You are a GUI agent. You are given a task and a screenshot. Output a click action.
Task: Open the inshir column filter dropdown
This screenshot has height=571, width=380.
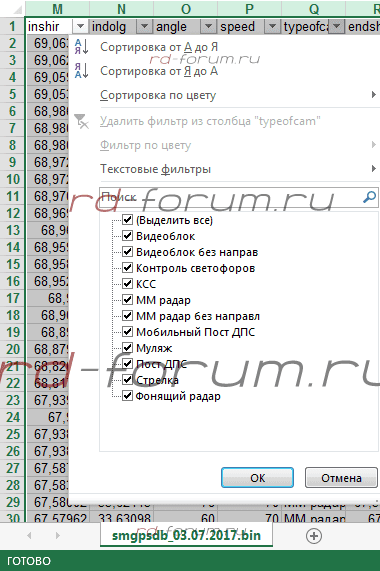(80, 27)
